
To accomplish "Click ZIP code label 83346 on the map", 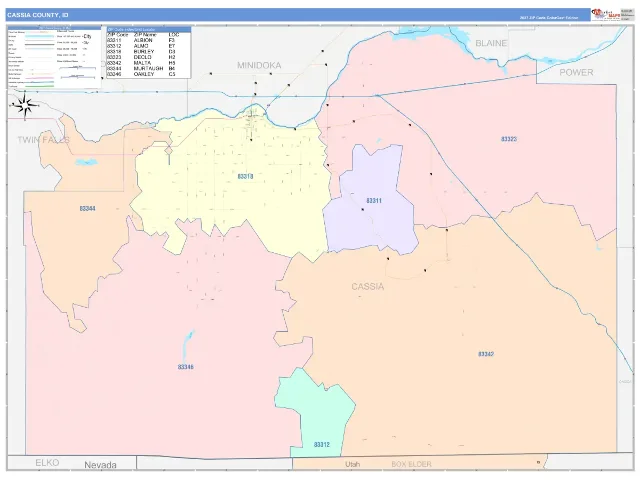I will point(186,367).
